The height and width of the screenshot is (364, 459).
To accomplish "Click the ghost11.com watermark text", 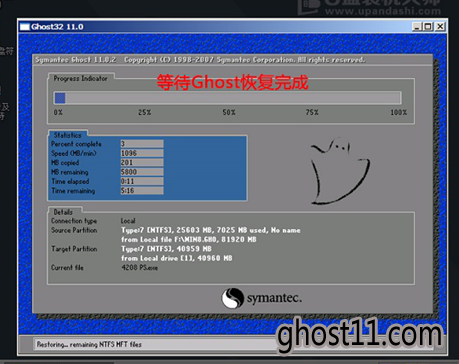I will (360, 334).
